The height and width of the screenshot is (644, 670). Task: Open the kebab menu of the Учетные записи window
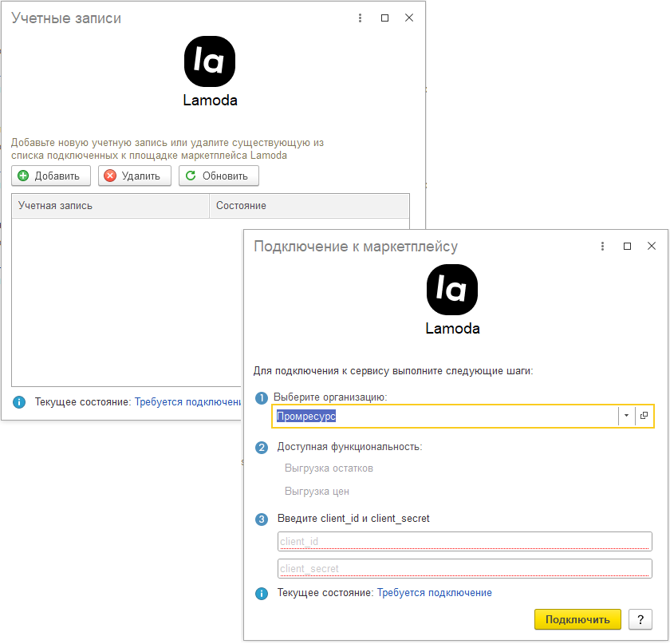point(360,18)
